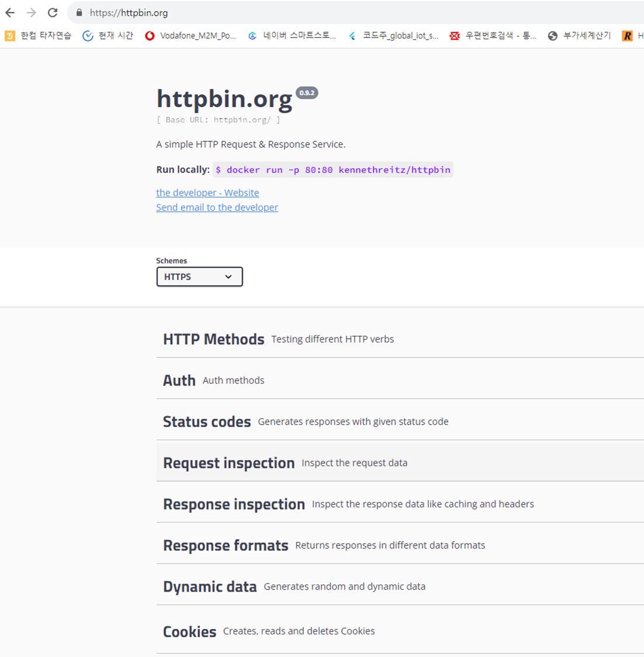Viewport: 644px width, 657px height.
Task: Expand the Auth section
Action: 400,380
